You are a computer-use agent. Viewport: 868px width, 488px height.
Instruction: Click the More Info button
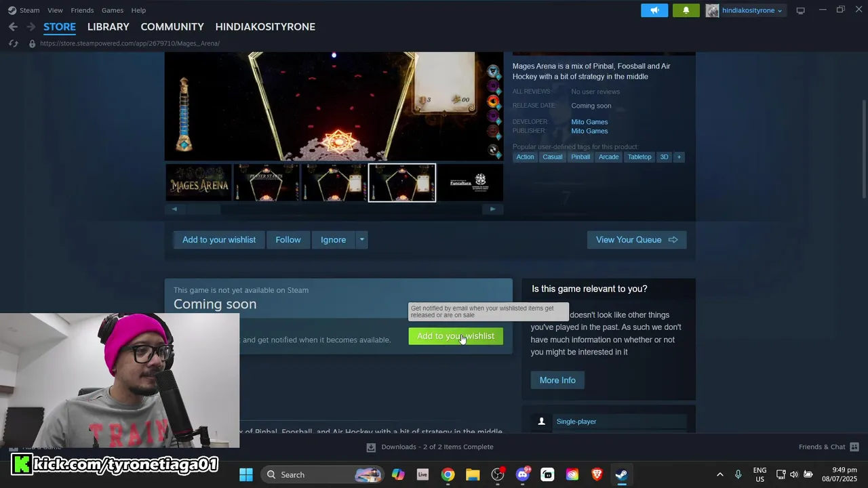click(557, 380)
